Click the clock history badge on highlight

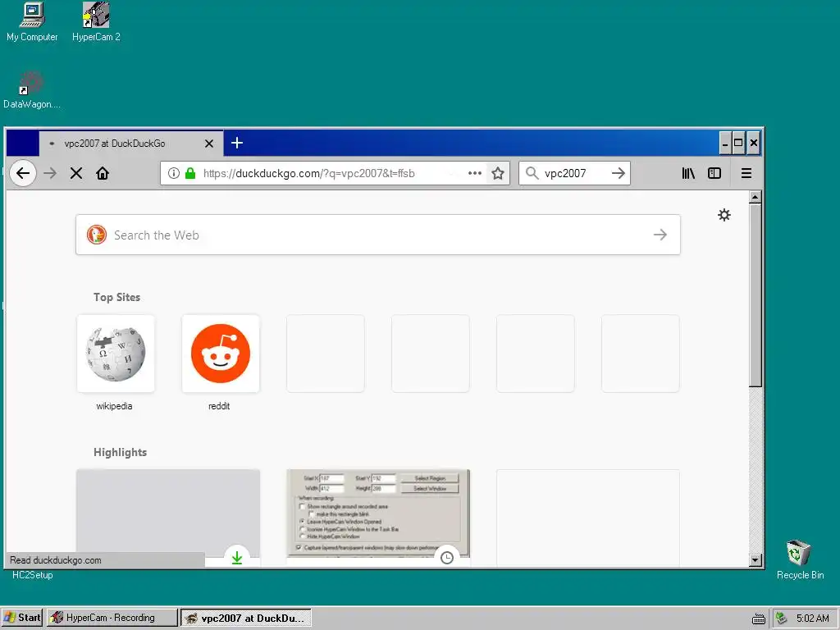point(447,557)
